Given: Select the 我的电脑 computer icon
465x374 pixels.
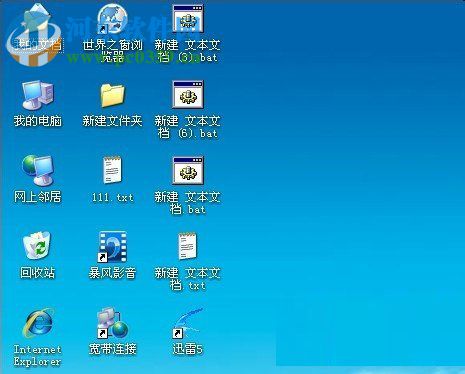Looking at the screenshot, I should point(37,95).
